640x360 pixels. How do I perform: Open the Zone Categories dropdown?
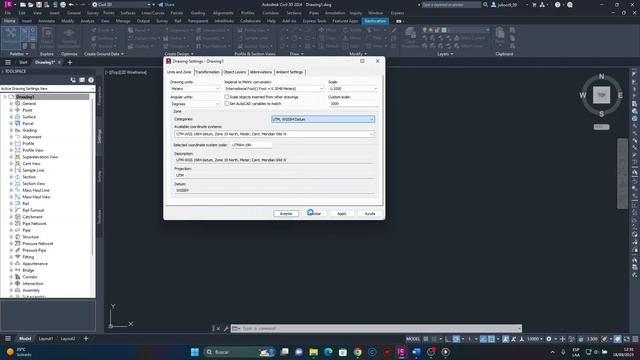(323, 119)
